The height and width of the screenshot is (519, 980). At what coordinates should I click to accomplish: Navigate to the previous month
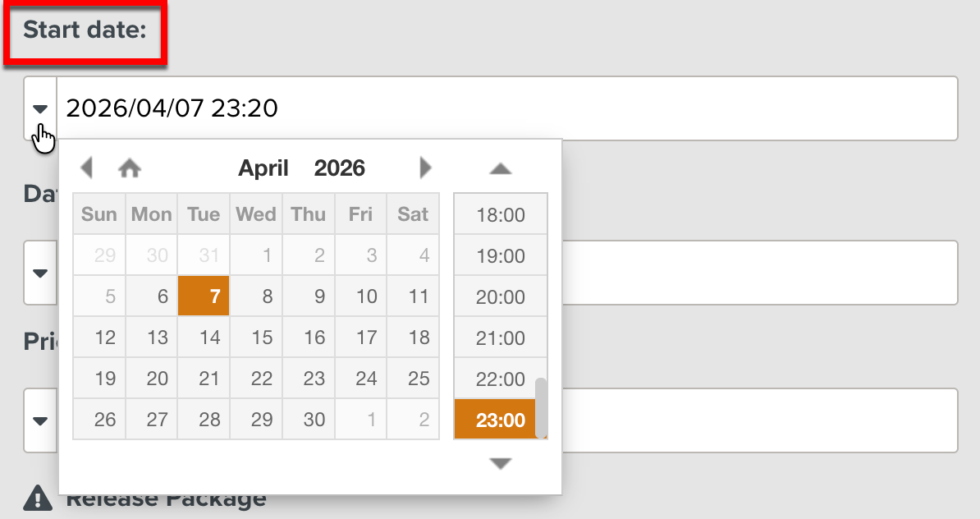pyautogui.click(x=87, y=168)
